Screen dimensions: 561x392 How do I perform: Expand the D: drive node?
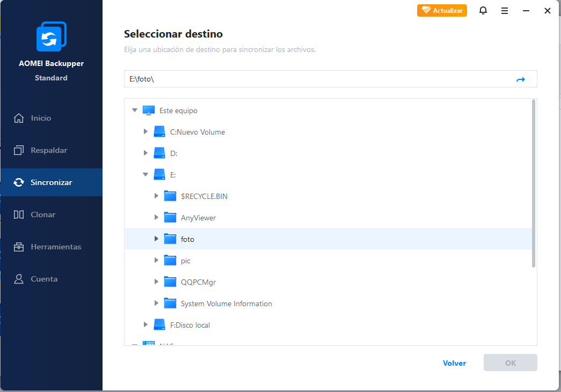[145, 153]
